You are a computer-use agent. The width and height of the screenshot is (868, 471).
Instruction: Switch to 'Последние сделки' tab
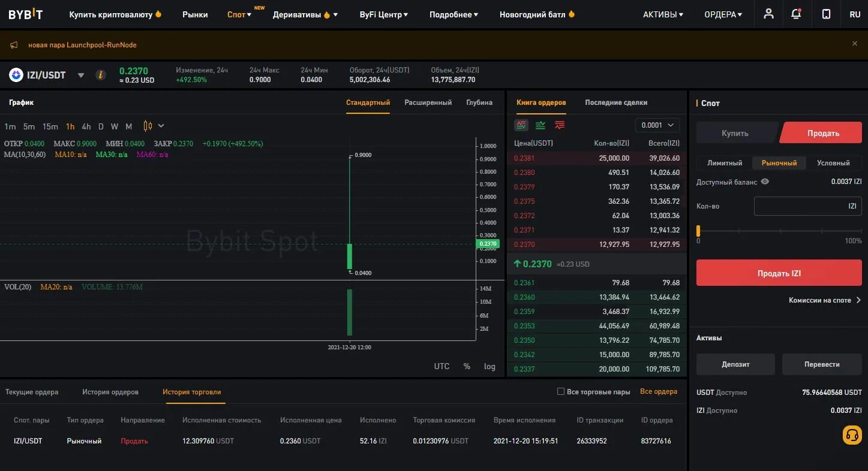pyautogui.click(x=616, y=102)
